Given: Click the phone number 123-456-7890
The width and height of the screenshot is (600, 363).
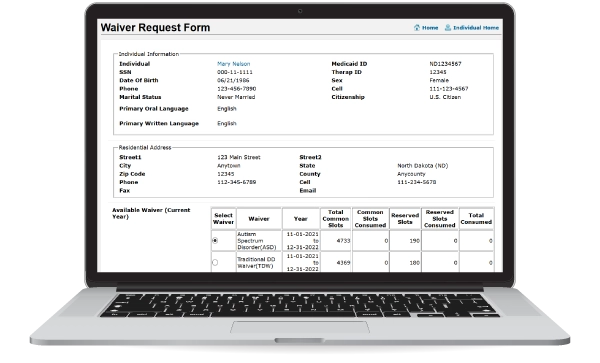Looking at the screenshot, I should (x=236, y=89).
